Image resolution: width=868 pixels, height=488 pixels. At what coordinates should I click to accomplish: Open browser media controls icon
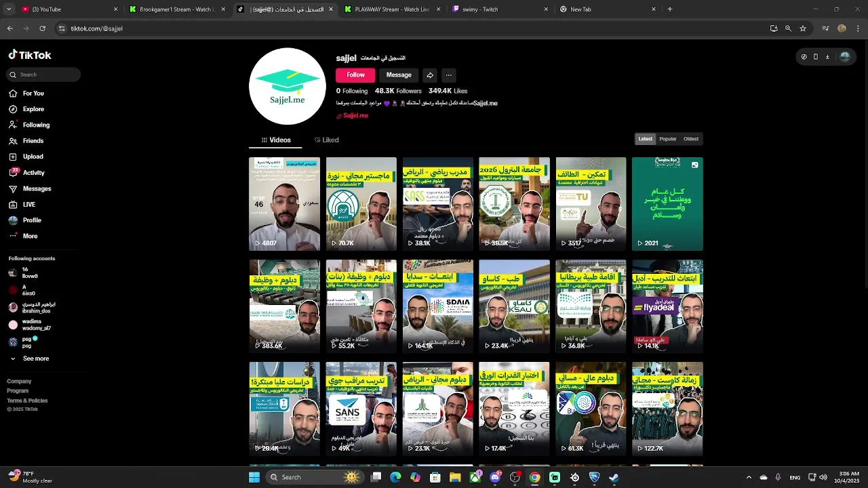(x=825, y=28)
